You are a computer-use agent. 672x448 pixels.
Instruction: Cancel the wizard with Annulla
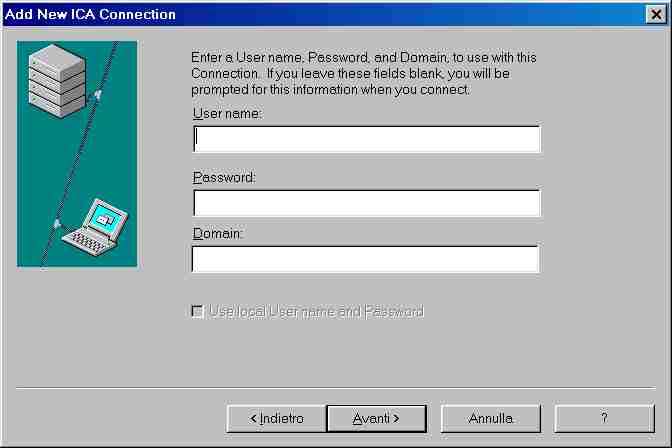coord(491,418)
